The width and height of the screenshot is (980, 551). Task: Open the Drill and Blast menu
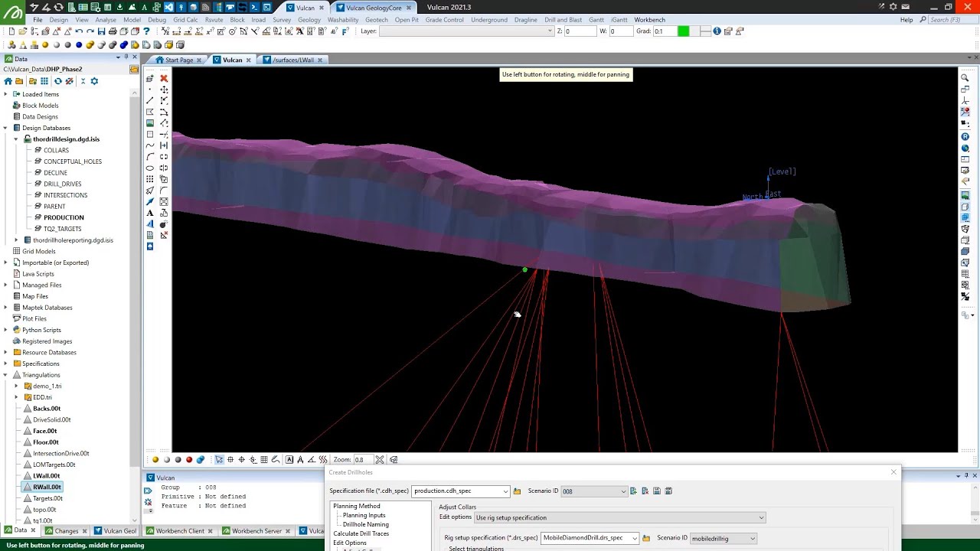563,20
